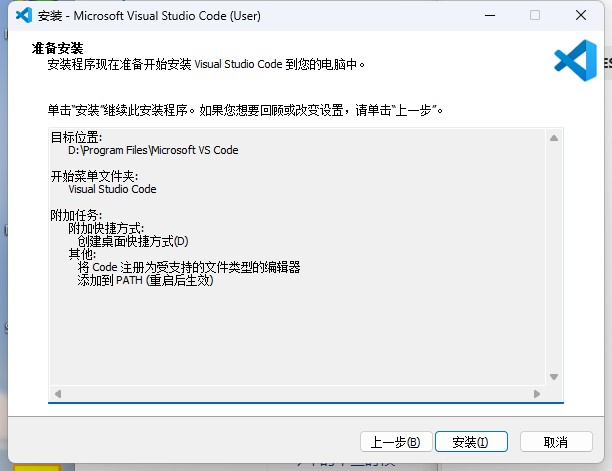Close the installer window
This screenshot has height=471, width=612.
click(x=581, y=15)
